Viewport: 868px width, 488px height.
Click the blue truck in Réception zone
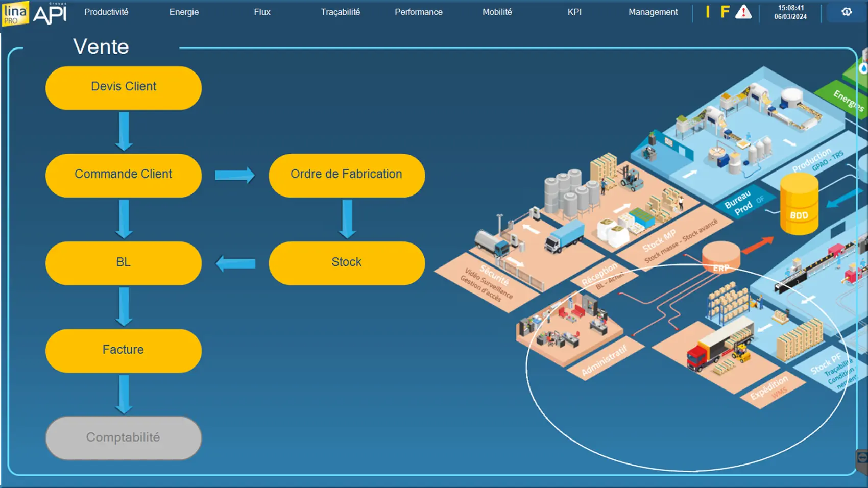pos(564,237)
